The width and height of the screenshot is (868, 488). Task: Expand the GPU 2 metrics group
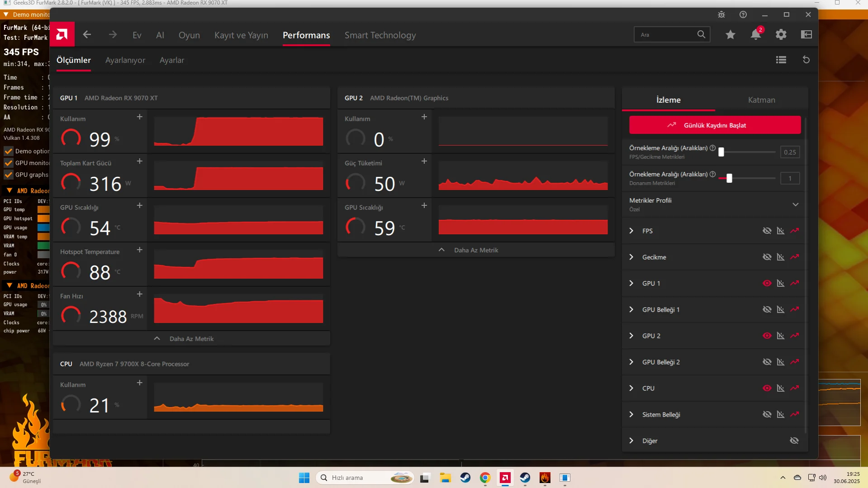[631, 336]
